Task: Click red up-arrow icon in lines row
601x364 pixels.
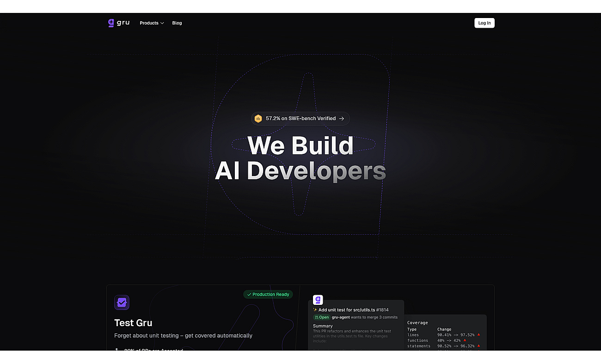Action: coord(479,335)
